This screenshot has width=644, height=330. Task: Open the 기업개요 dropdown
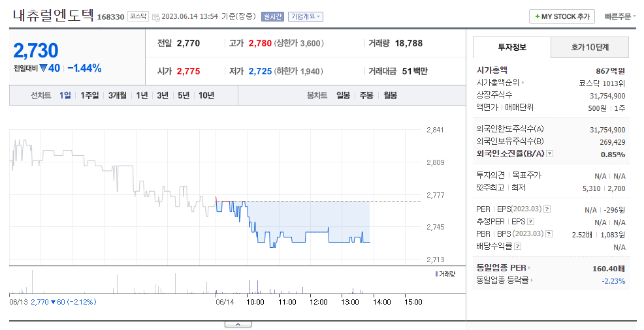click(x=306, y=16)
